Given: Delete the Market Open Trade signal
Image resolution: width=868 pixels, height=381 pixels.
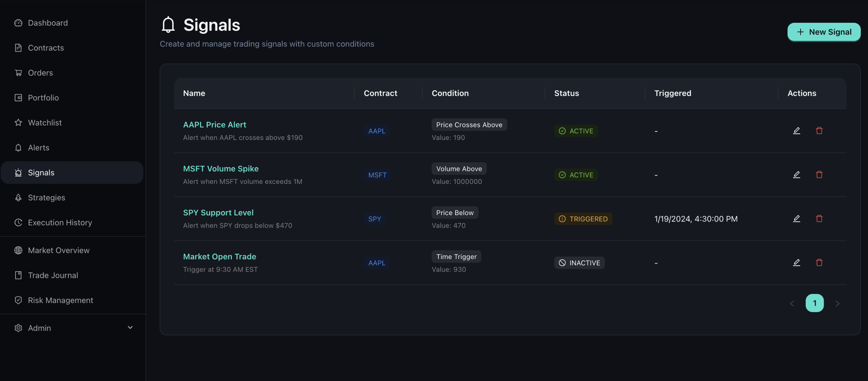Looking at the screenshot, I should click(819, 263).
